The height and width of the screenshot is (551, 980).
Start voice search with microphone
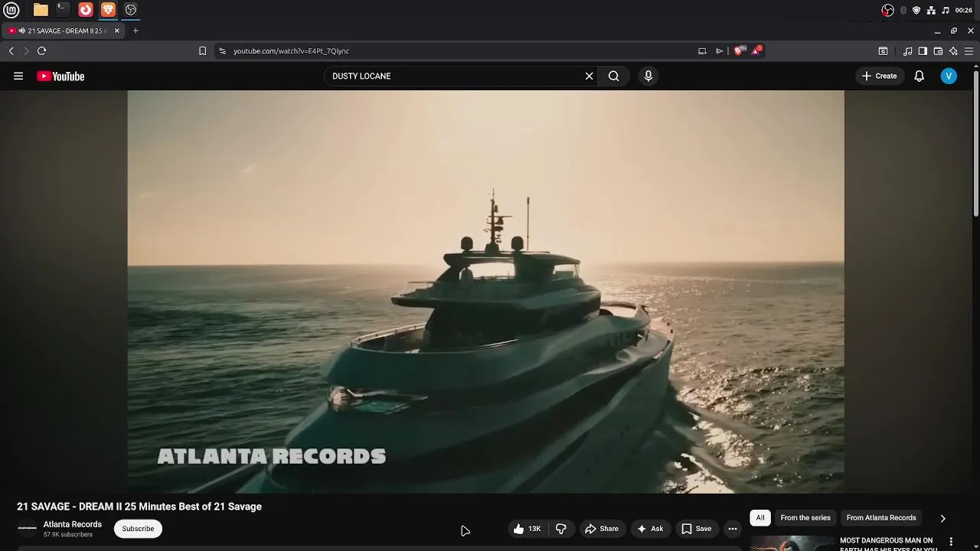tap(648, 76)
